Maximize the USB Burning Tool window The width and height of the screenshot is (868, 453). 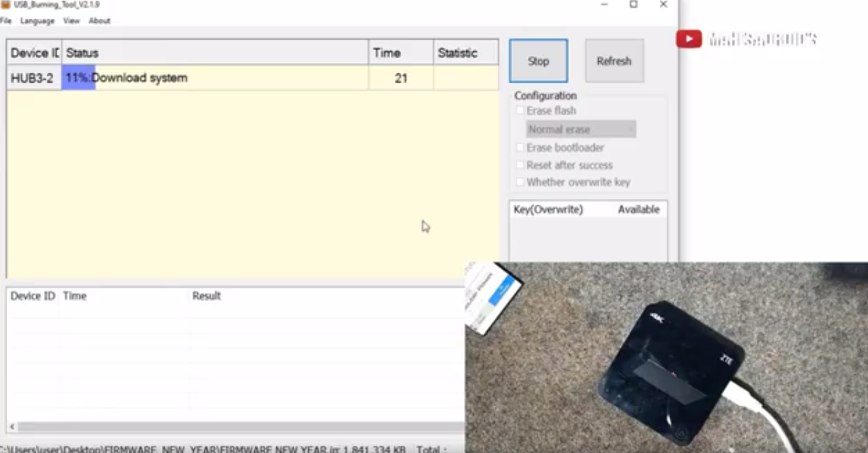(x=633, y=5)
